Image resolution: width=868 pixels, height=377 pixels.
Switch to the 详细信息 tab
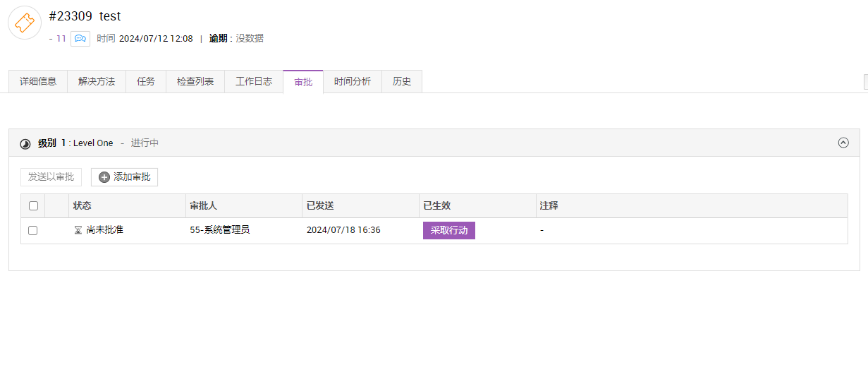click(x=38, y=82)
